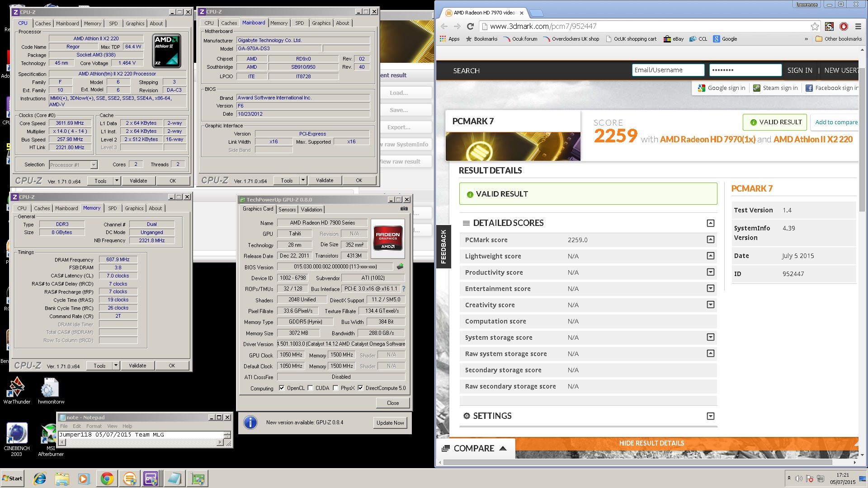Switch to CPU-Z in the taskbar

click(151, 479)
